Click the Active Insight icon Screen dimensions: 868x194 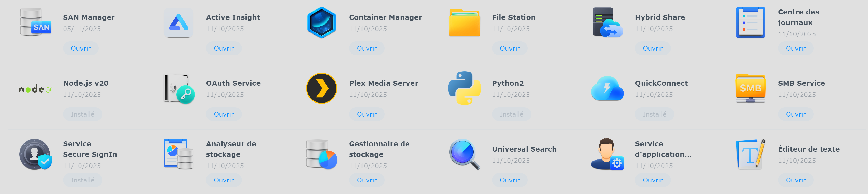point(179,23)
